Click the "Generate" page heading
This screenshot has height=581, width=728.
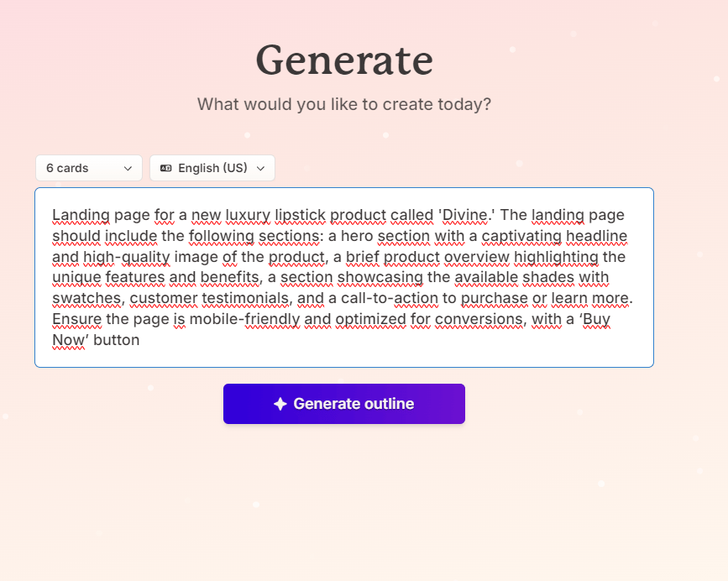[344, 60]
